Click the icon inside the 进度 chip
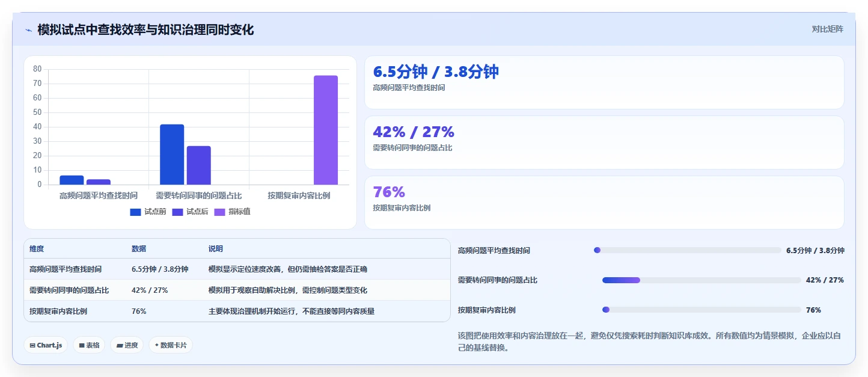Viewport: 868px width, 377px height. (119, 345)
